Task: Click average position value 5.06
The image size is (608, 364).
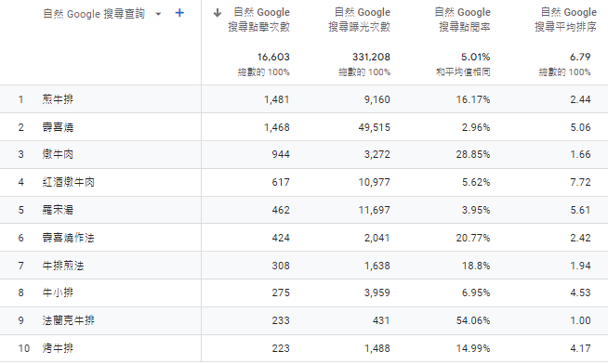Action: [x=580, y=127]
